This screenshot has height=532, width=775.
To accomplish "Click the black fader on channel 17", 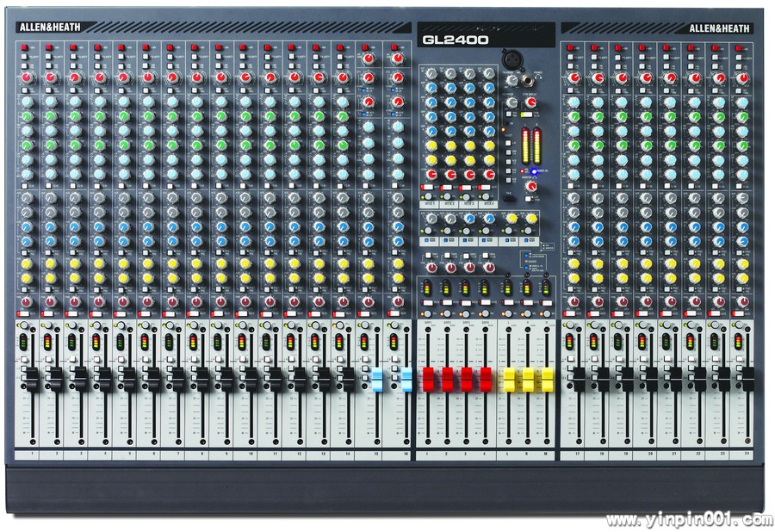I will pyautogui.click(x=579, y=379).
